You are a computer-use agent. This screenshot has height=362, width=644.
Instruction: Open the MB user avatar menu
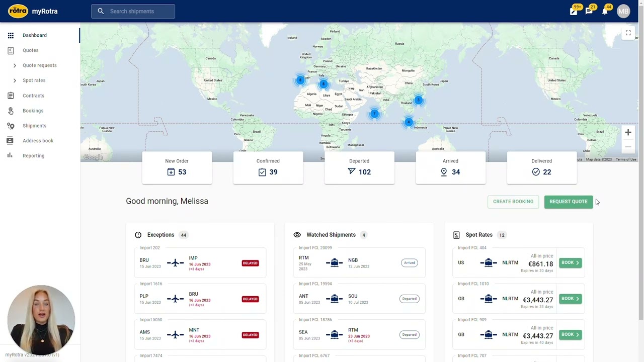(623, 11)
